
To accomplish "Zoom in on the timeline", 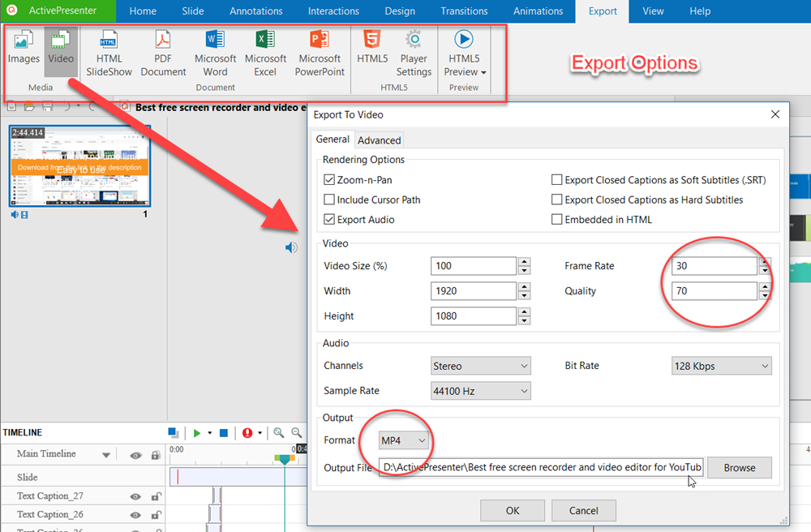I will pyautogui.click(x=279, y=433).
